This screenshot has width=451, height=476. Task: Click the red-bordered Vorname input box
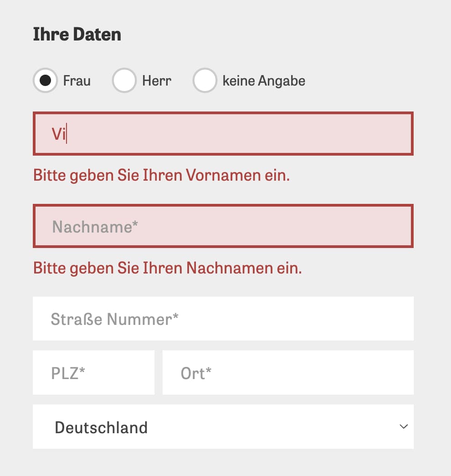[223, 134]
